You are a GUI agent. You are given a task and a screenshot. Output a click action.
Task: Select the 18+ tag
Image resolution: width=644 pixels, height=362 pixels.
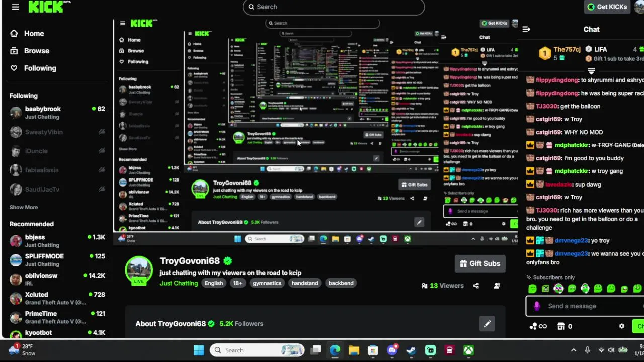pos(237,283)
